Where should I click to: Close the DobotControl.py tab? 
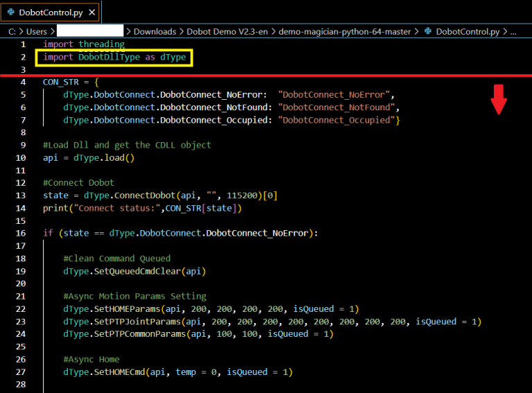(x=91, y=12)
